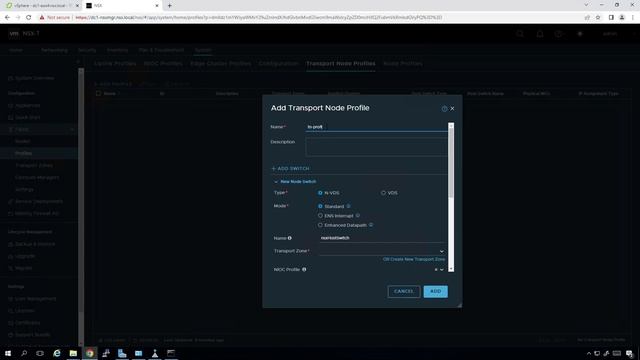The width and height of the screenshot is (640, 360).
Task: Open the Home menu tab
Action: (x=16, y=50)
